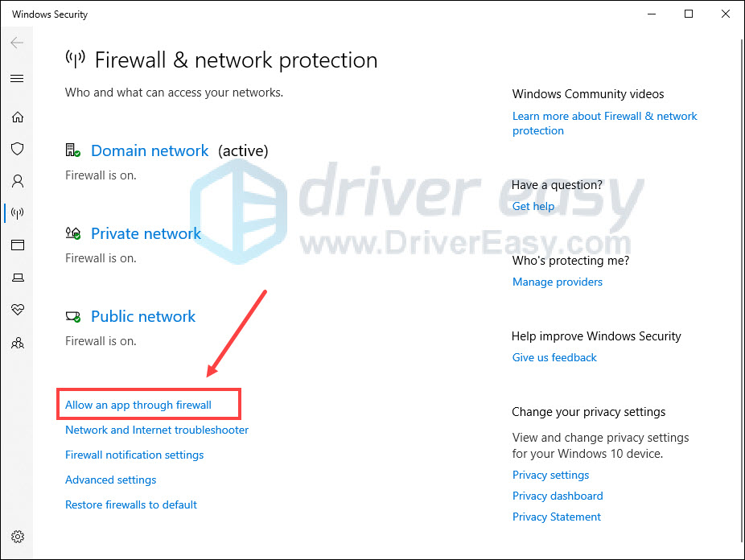Open Manage providers link

pos(558,282)
